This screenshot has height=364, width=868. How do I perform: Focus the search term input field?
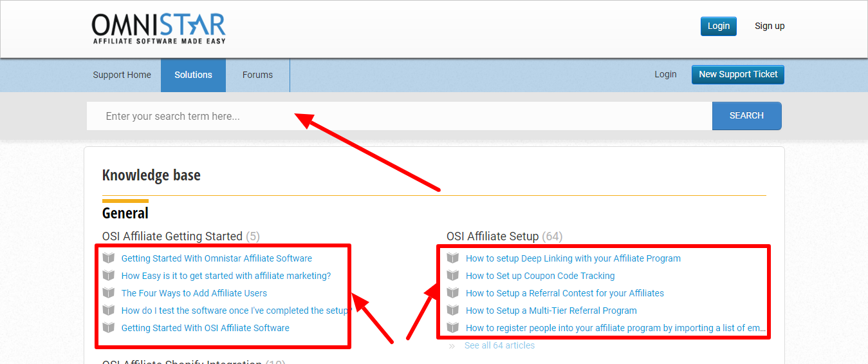click(x=400, y=116)
